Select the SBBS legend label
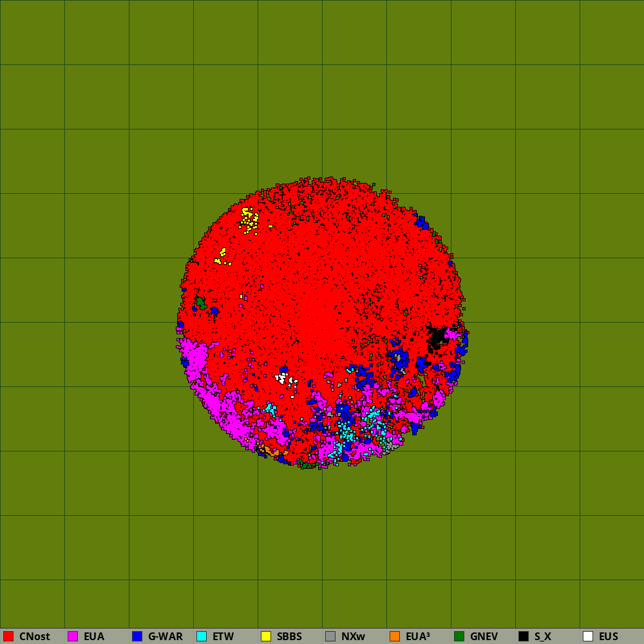The width and height of the screenshot is (644, 644). [x=289, y=636]
